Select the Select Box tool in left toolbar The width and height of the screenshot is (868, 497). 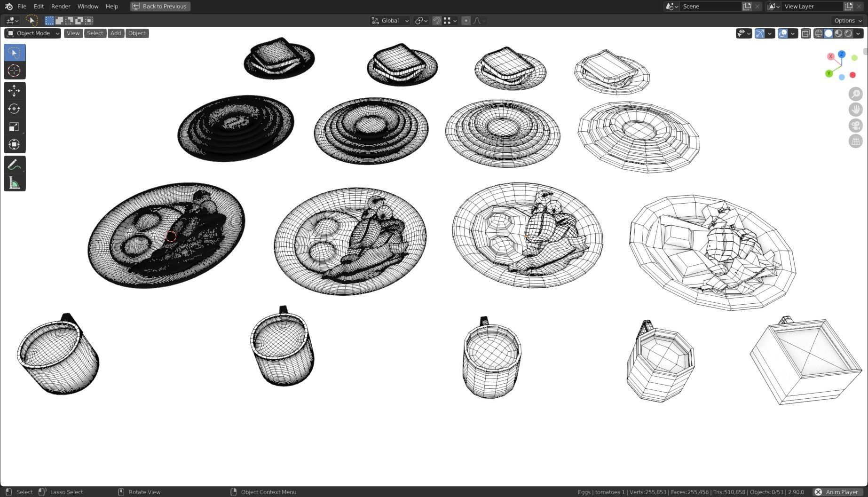click(15, 53)
